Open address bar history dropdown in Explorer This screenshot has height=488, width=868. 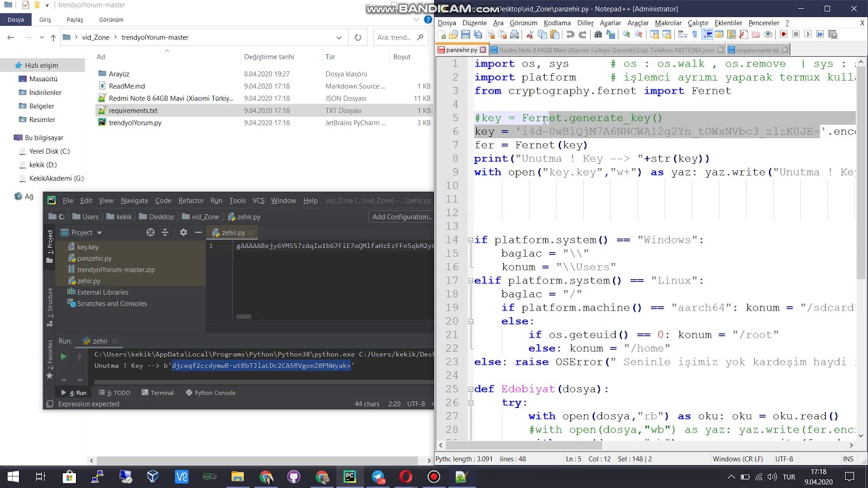(338, 37)
